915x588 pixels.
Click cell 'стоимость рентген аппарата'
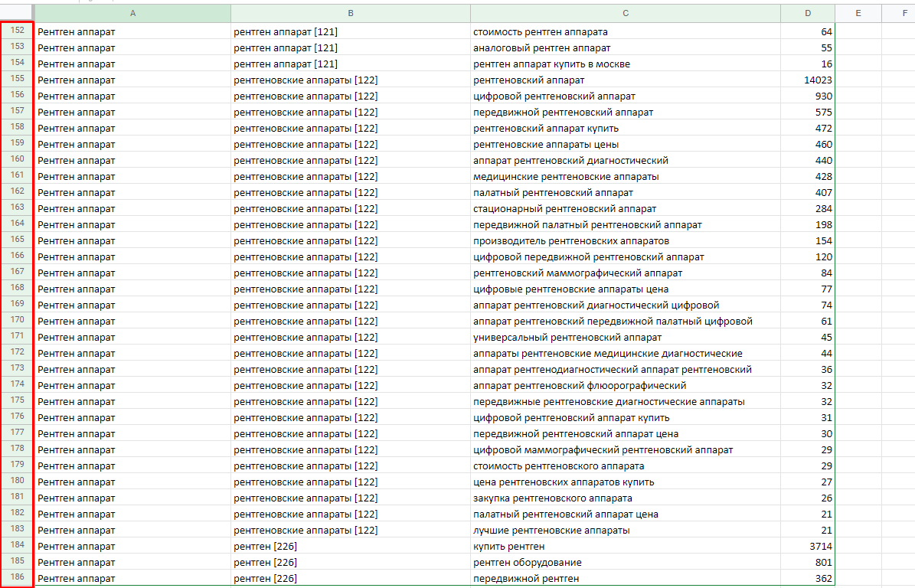coord(625,31)
